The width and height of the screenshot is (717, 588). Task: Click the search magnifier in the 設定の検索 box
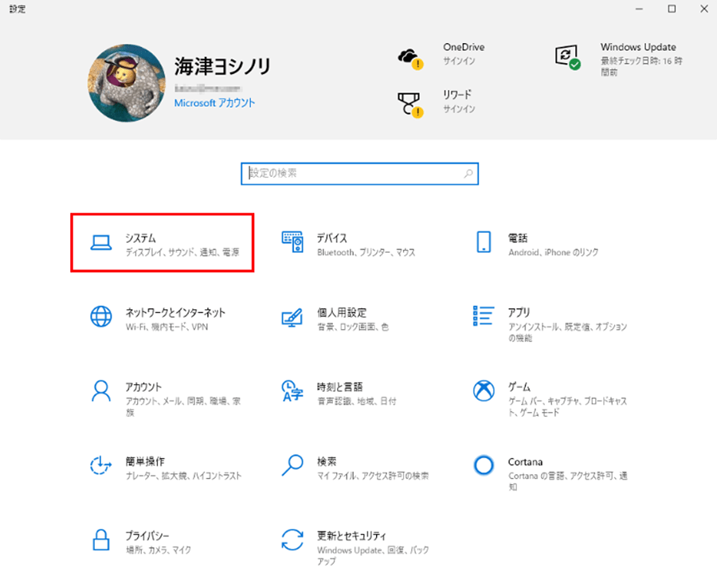pos(468,174)
